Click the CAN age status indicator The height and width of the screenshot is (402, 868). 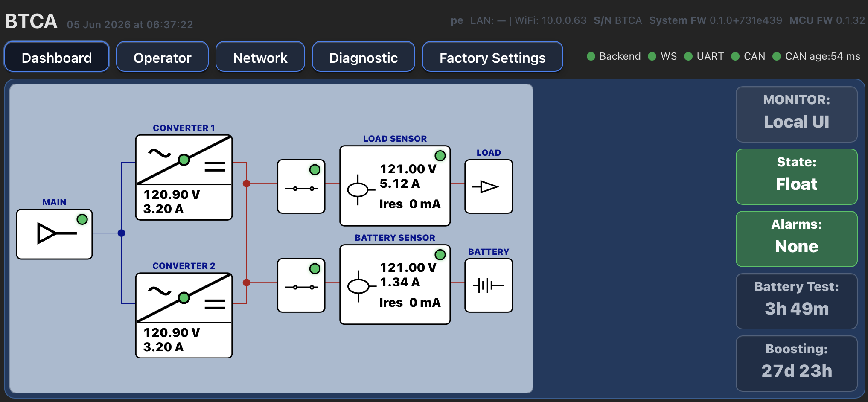816,56
